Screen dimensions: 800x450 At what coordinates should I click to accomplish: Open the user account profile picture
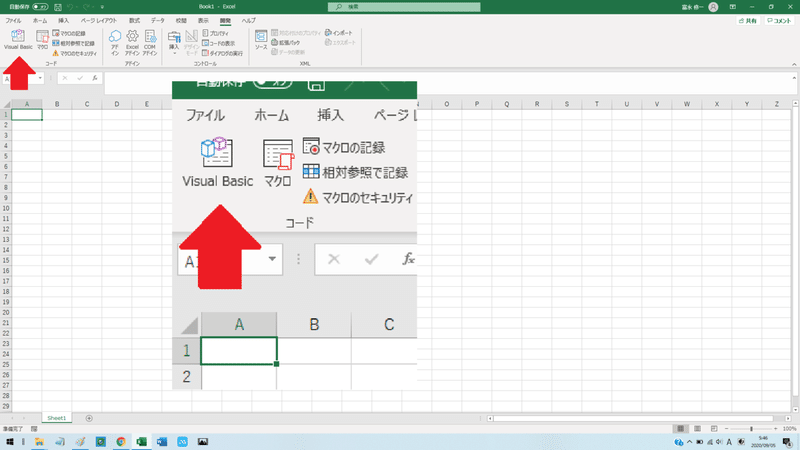tap(713, 7)
